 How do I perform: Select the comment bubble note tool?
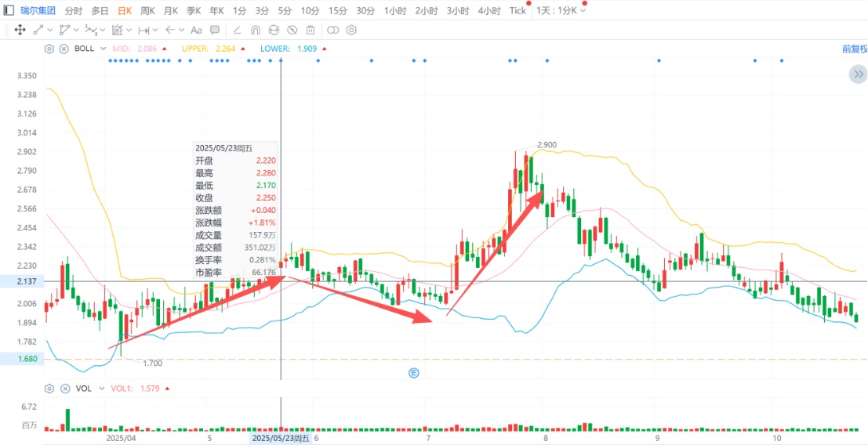coord(215,30)
